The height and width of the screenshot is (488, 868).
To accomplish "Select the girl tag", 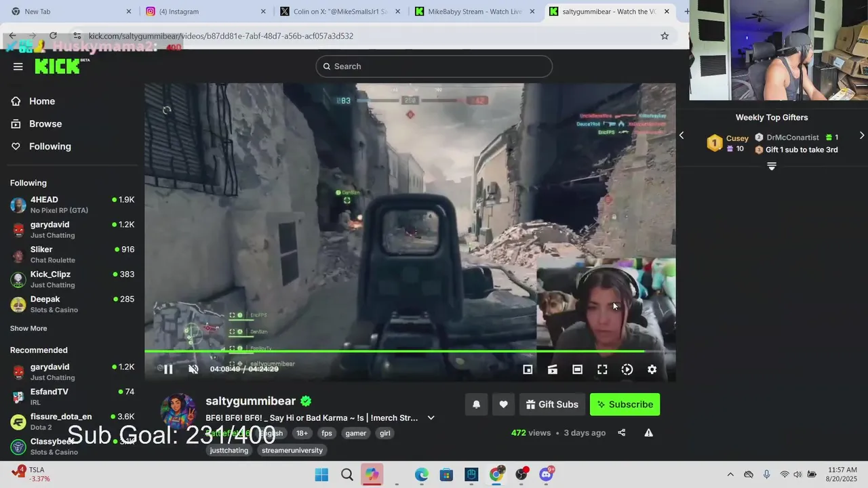I will coord(384,433).
